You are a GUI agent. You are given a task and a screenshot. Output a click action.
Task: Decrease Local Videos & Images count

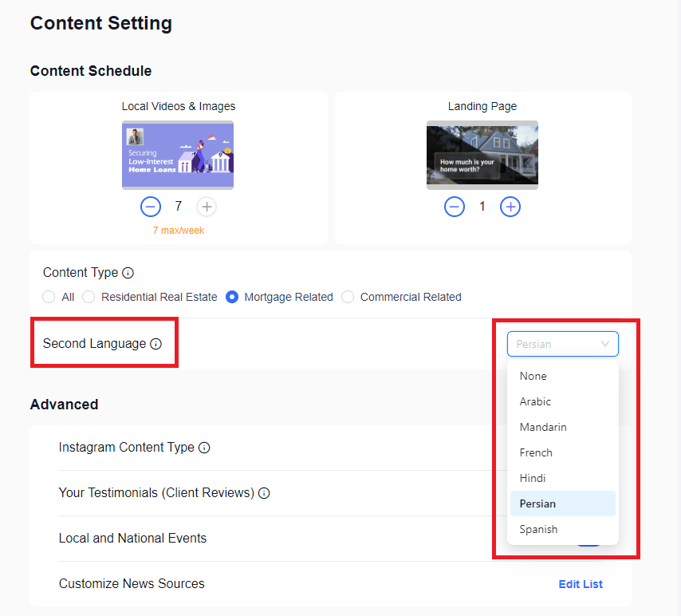coord(151,207)
